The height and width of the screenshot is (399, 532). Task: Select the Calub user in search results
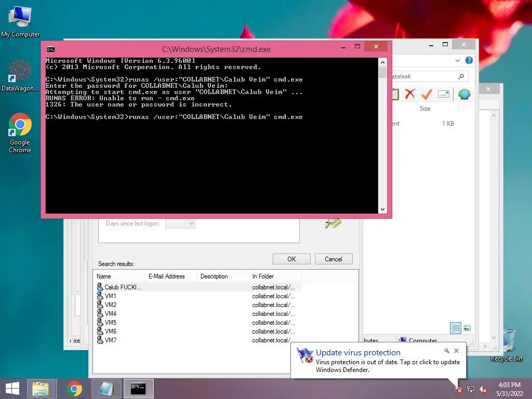click(x=197, y=287)
